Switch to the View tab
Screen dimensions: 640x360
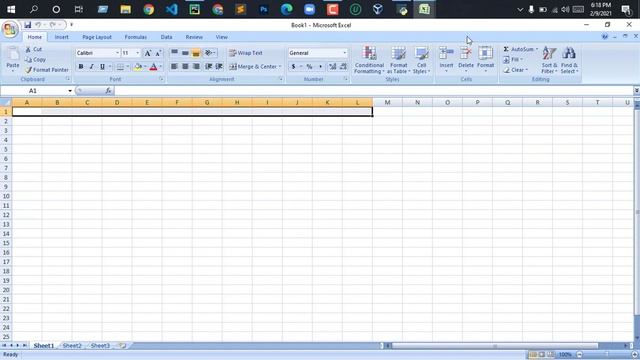pyautogui.click(x=222, y=37)
